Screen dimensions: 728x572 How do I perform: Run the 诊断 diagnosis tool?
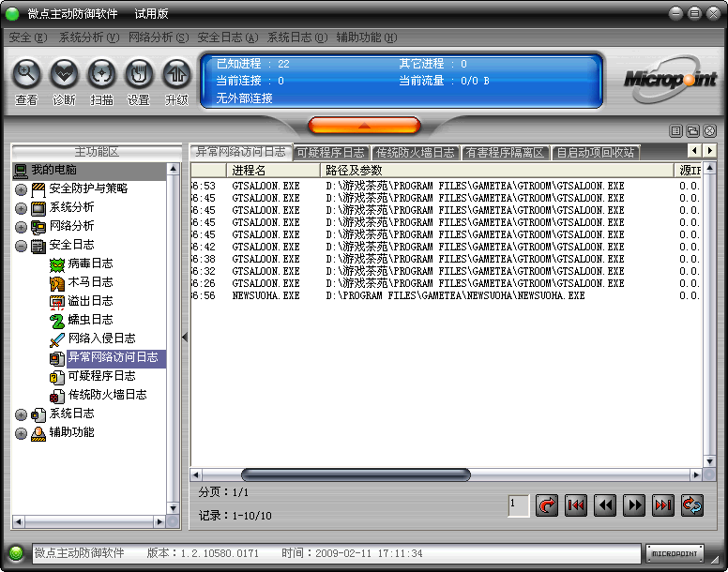64,74
